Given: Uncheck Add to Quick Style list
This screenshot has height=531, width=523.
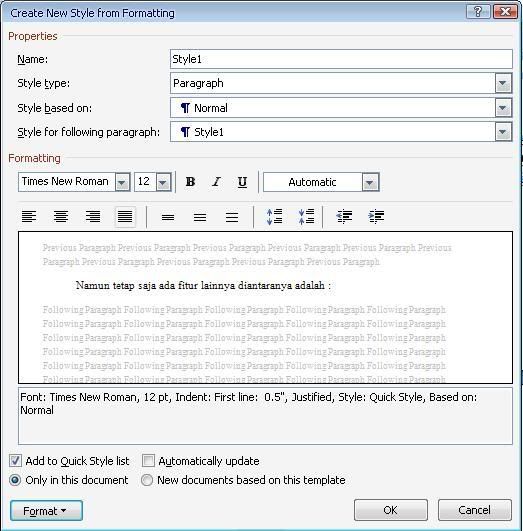Looking at the screenshot, I should pyautogui.click(x=15, y=461).
